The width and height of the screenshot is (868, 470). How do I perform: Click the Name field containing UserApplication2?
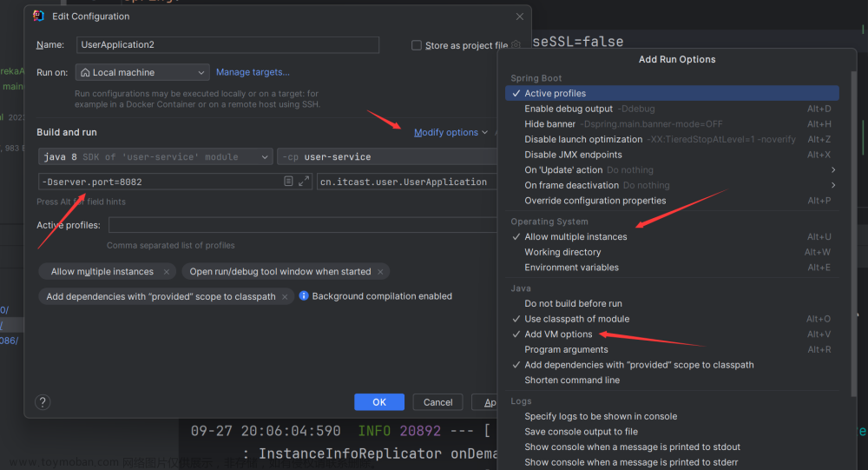227,45
